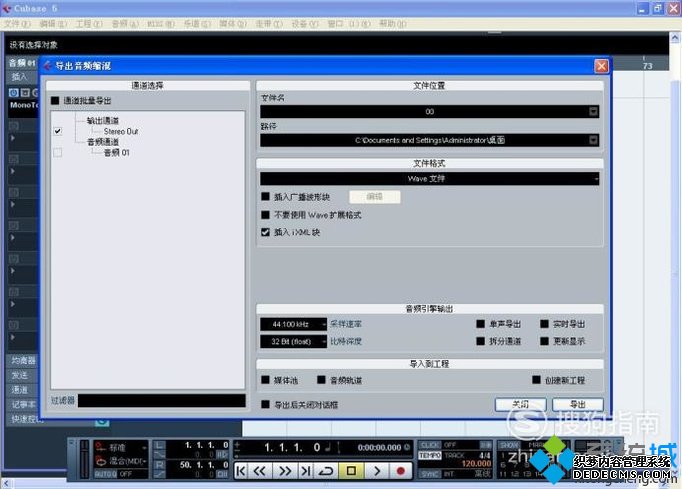The width and height of the screenshot is (682, 489).
Task: Click the tempo value 120.000
Action: pos(476,464)
